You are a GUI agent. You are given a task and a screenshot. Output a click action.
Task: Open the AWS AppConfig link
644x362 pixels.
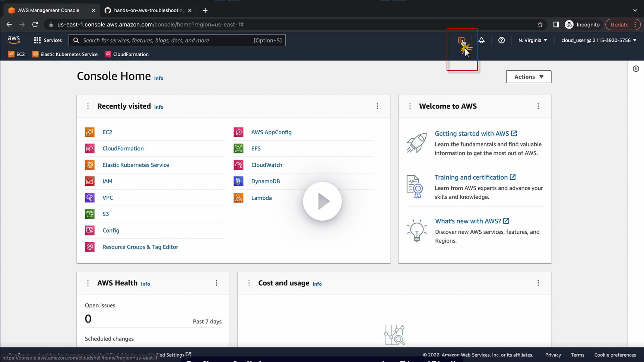coord(272,132)
